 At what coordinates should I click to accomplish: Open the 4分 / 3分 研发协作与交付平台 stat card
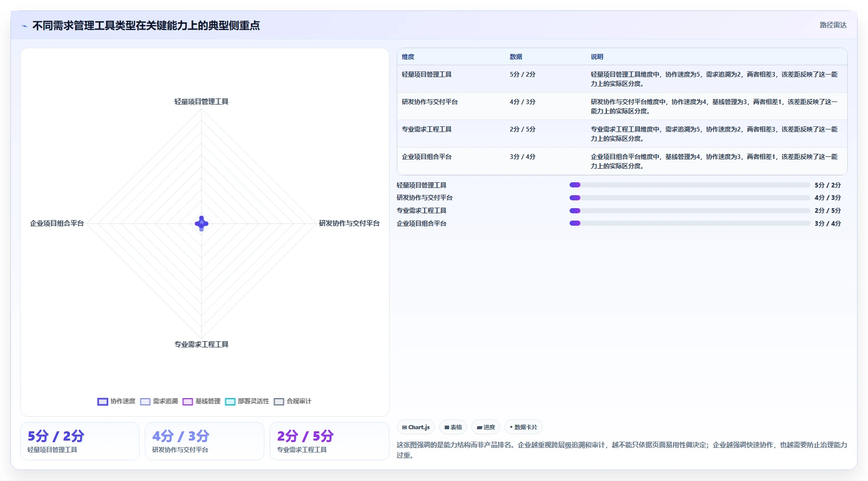(204, 441)
